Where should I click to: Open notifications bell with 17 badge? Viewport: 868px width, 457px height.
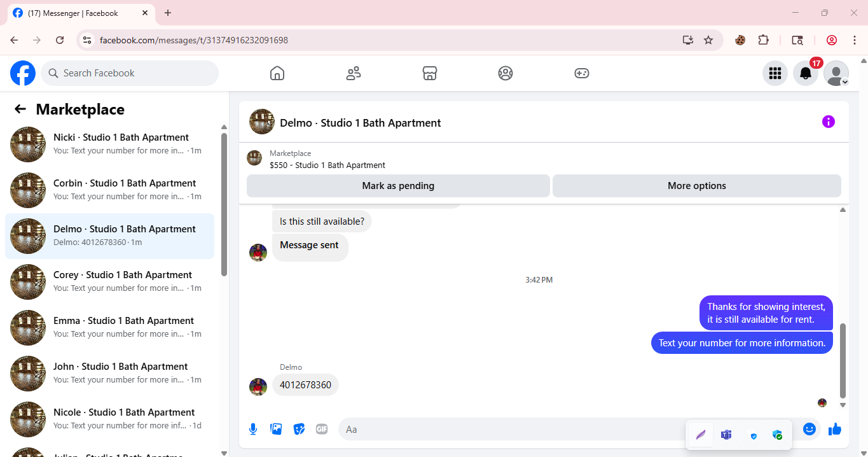(806, 73)
